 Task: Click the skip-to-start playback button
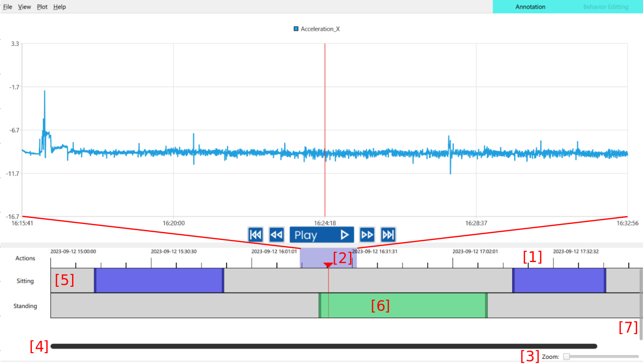(x=255, y=235)
